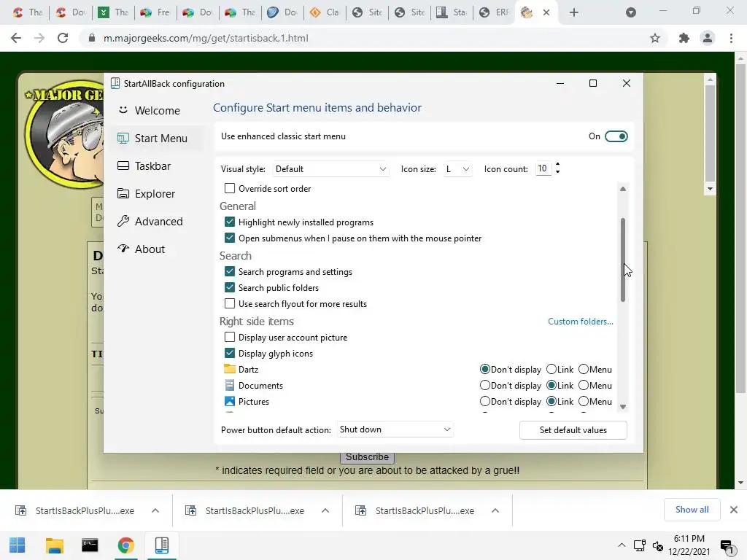This screenshot has width=747, height=560.
Task: Click the Advanced wrench icon
Action: click(123, 221)
